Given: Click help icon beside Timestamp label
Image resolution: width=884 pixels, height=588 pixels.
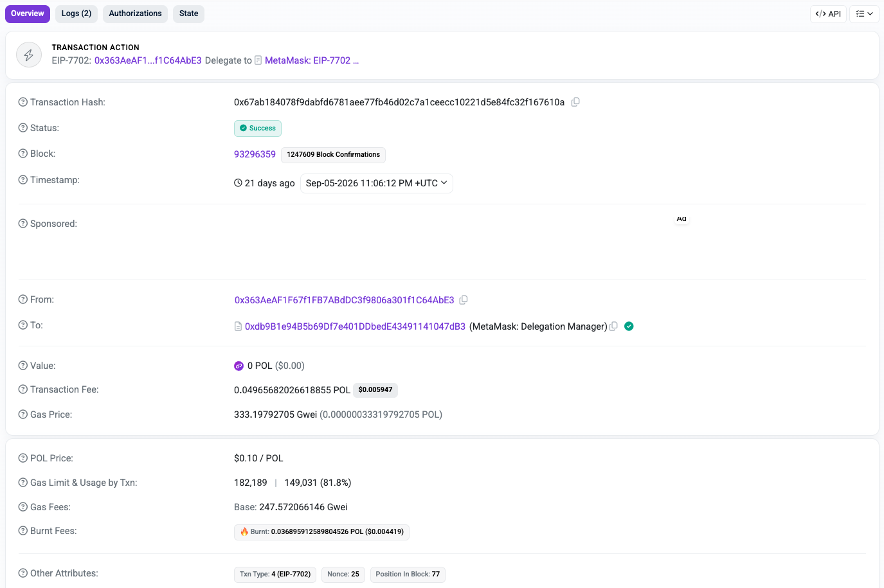Looking at the screenshot, I should pos(23,180).
